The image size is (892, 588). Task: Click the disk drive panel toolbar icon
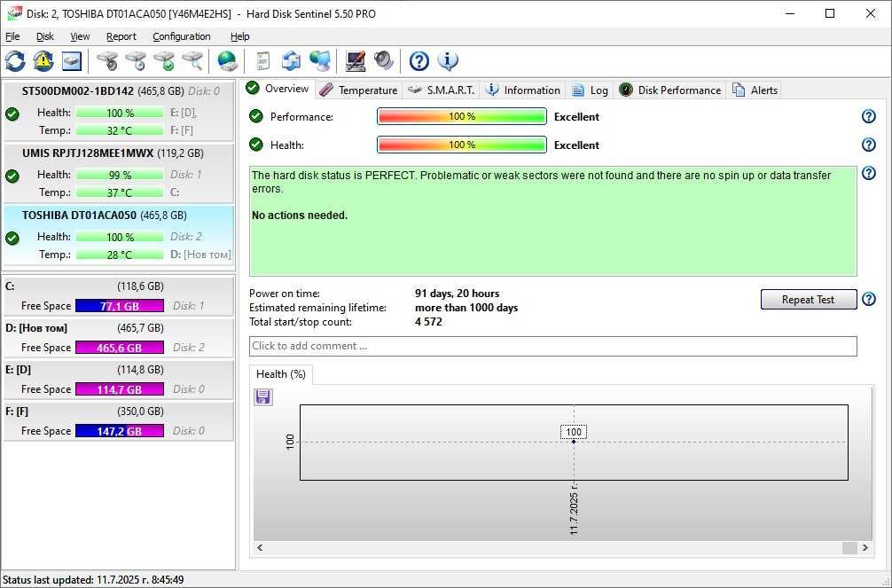click(x=72, y=61)
